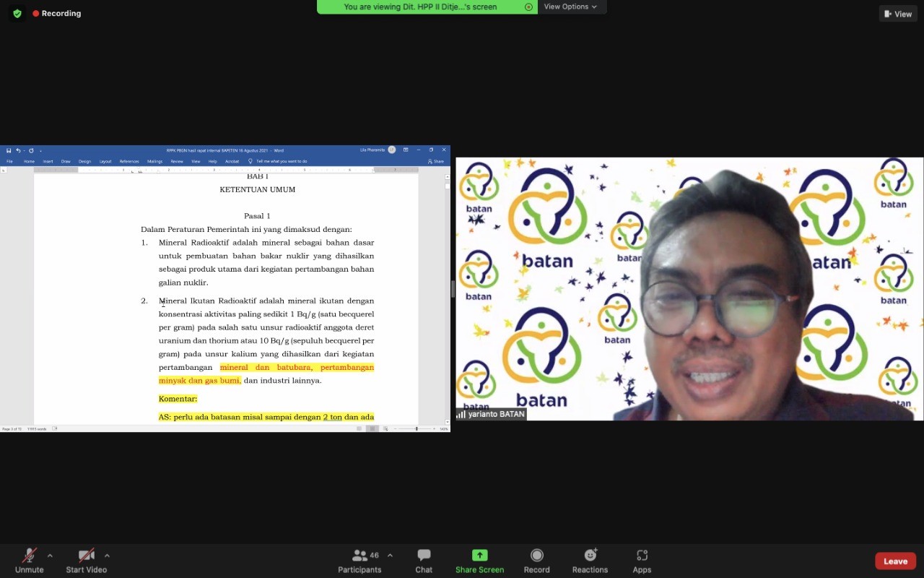
Task: Click the Lia Pharamita account name
Action: coord(372,150)
